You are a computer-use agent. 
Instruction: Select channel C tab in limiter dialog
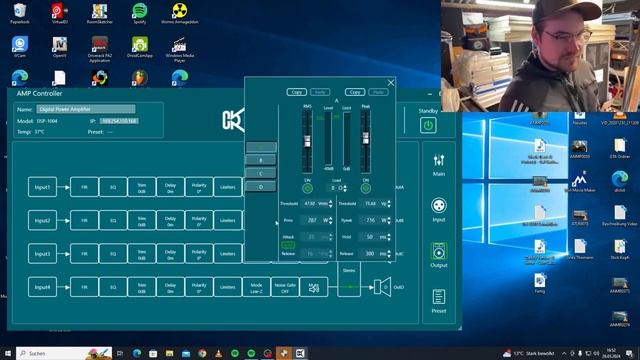click(x=261, y=173)
